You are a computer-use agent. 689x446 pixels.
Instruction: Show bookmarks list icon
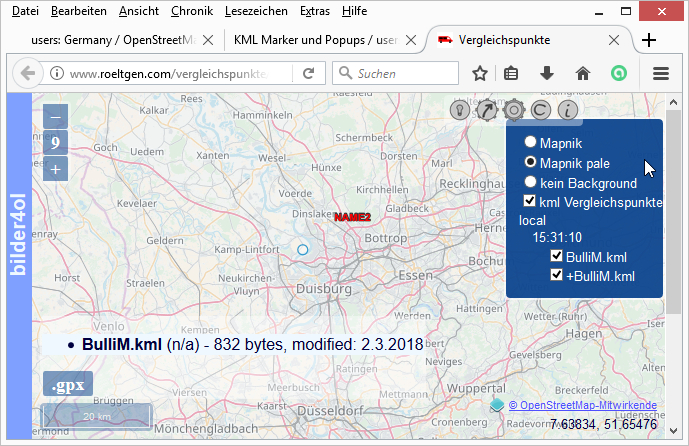pos(511,73)
